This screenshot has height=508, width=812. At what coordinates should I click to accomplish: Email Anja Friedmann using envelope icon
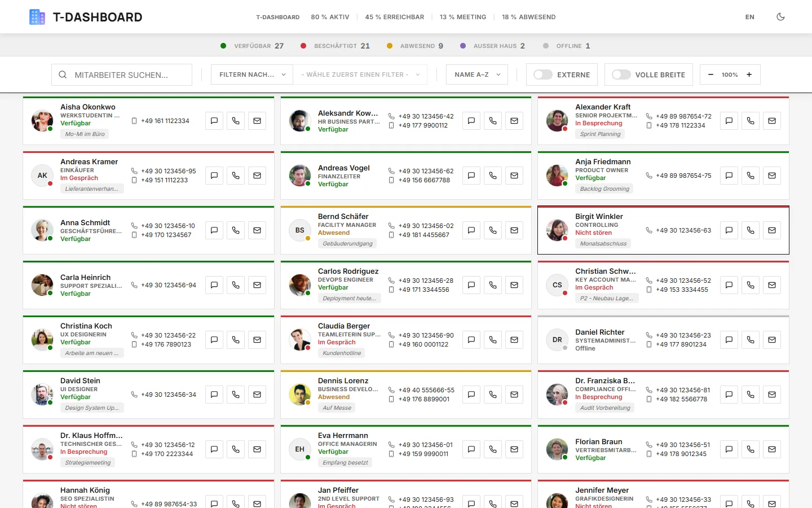772,176
